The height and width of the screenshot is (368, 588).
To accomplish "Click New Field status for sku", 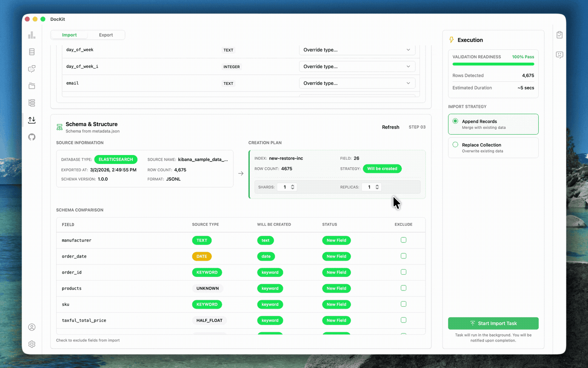I will coord(336,305).
